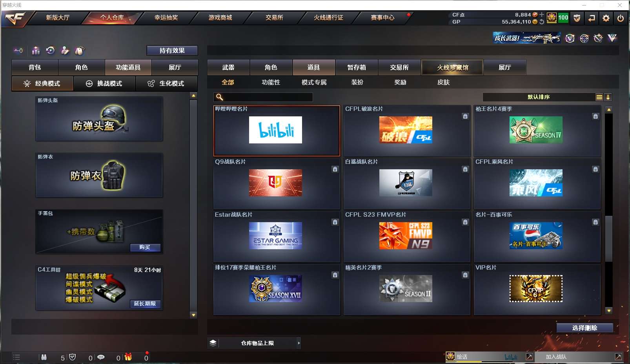Click 选择删除 button

tap(585, 328)
